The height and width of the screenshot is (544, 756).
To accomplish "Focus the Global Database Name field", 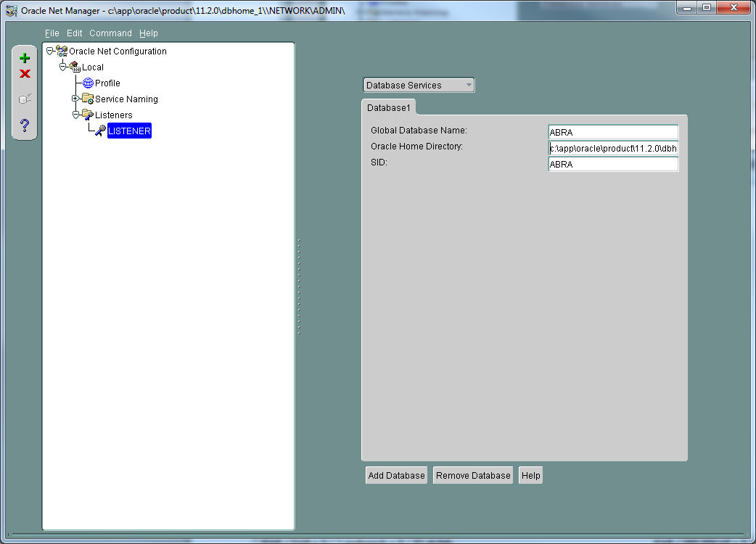I will coord(613,132).
